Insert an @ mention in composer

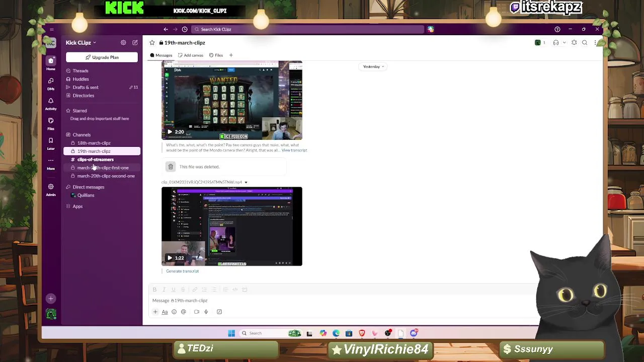point(184,312)
